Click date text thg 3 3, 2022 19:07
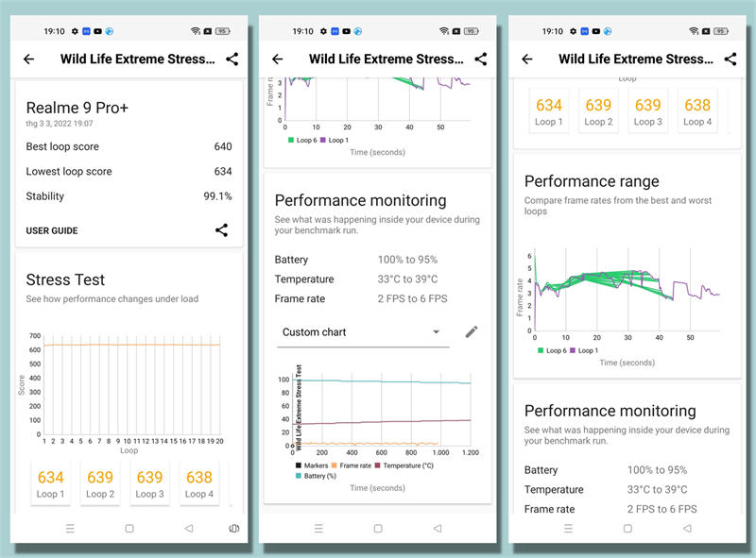Screen dimensions: 756x558 (x=60, y=124)
